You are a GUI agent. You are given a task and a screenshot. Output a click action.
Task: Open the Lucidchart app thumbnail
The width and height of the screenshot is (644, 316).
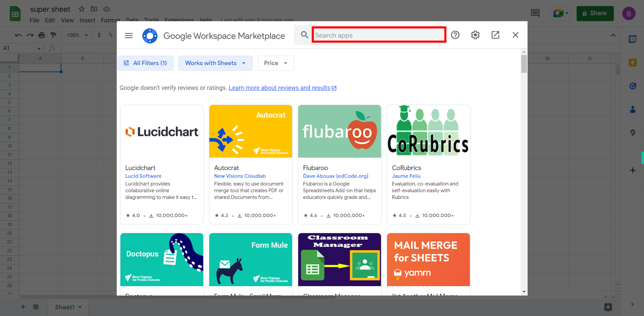click(162, 131)
